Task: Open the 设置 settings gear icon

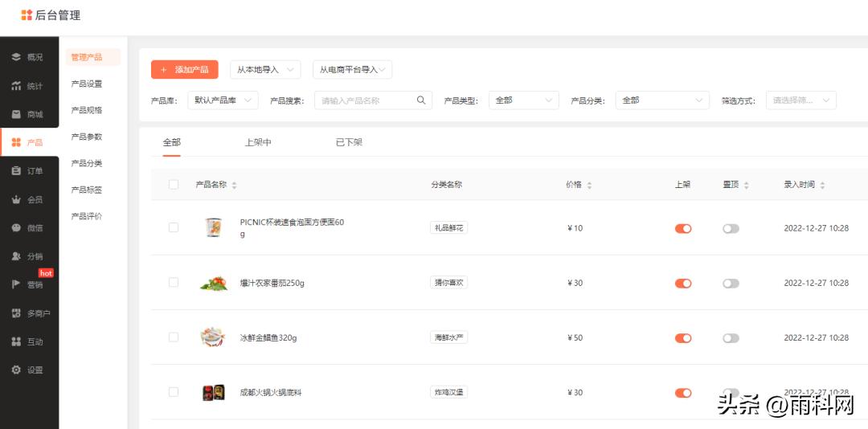Action: (x=16, y=370)
